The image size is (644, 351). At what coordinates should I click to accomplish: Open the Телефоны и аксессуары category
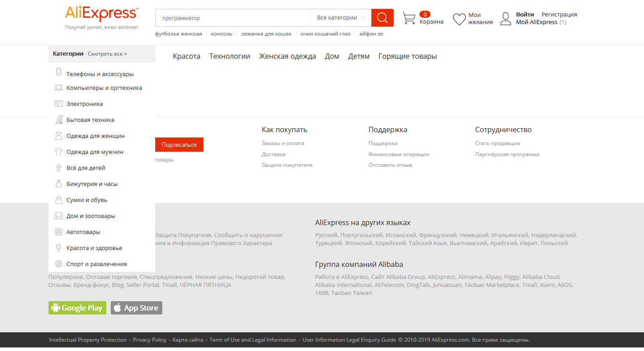(100, 74)
